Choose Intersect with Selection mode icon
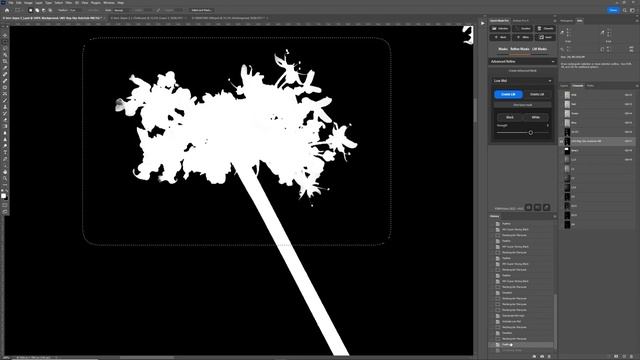Image resolution: width=640 pixels, height=360 pixels. pyautogui.click(x=50, y=10)
